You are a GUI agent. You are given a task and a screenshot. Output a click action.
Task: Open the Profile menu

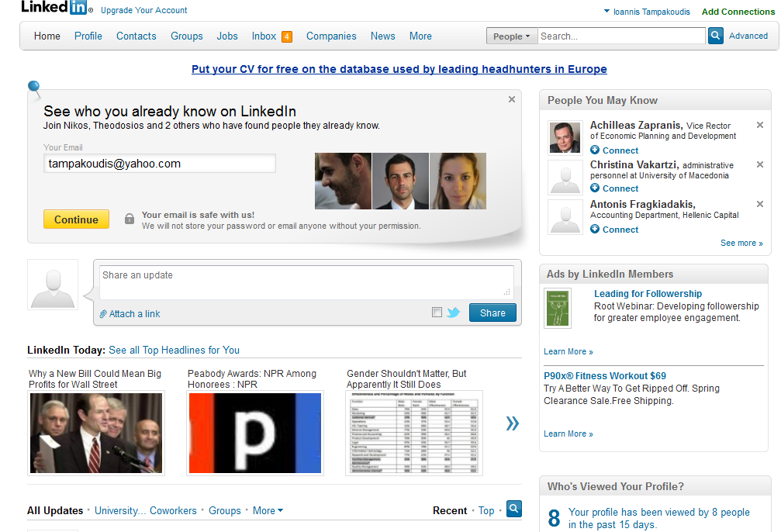[x=88, y=36]
